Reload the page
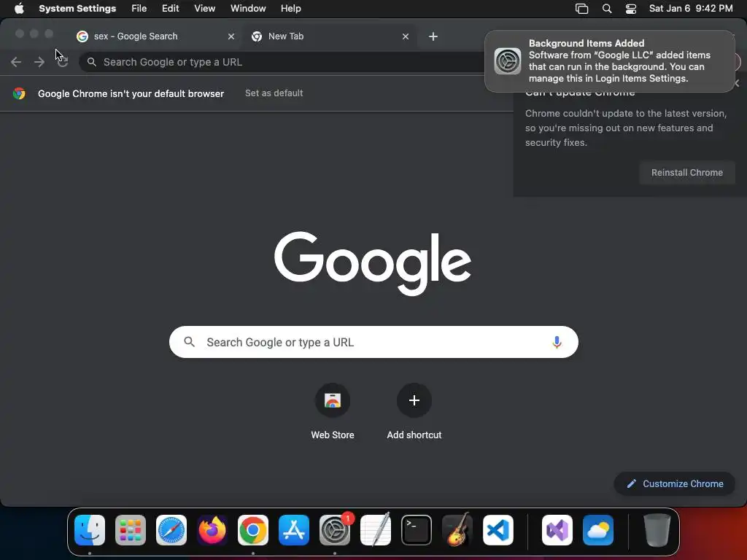The width and height of the screenshot is (747, 560). pos(63,62)
